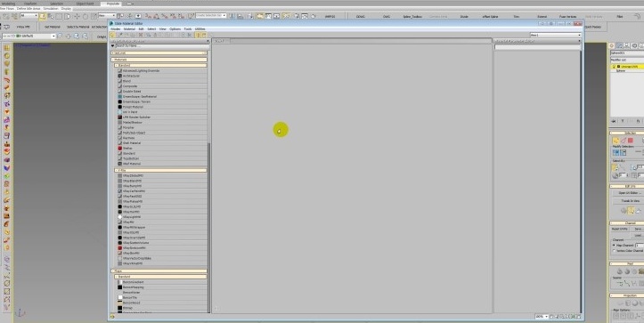Click the Reset UVWs button
Viewport: 644px width, 323px height.
point(620,229)
